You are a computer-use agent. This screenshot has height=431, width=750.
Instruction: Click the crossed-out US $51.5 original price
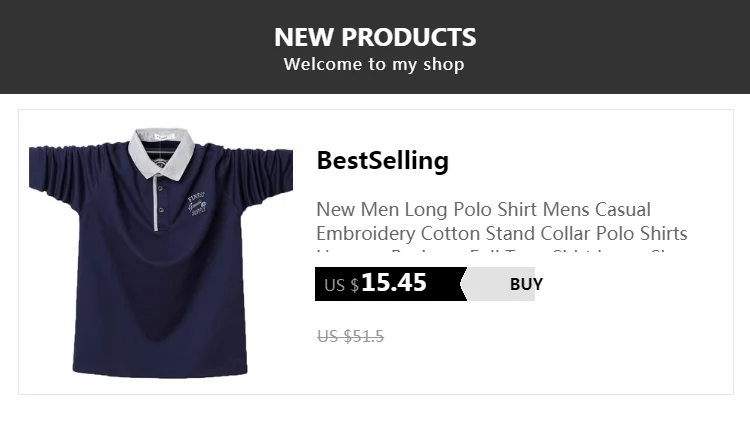click(350, 336)
